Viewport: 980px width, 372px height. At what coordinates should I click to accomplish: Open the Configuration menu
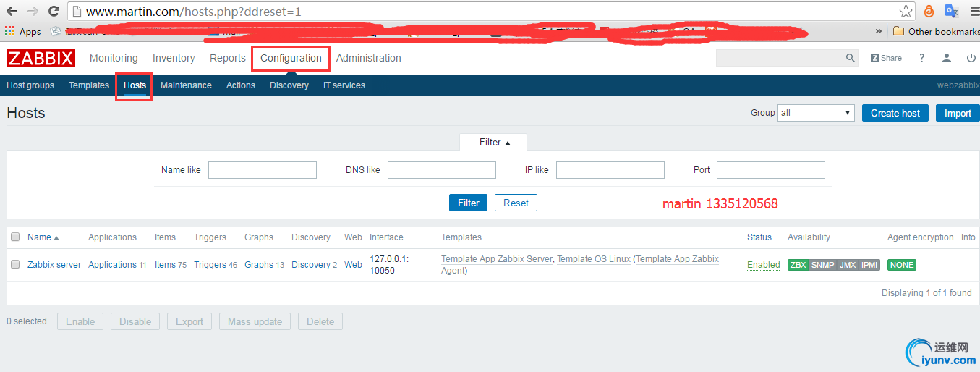291,58
